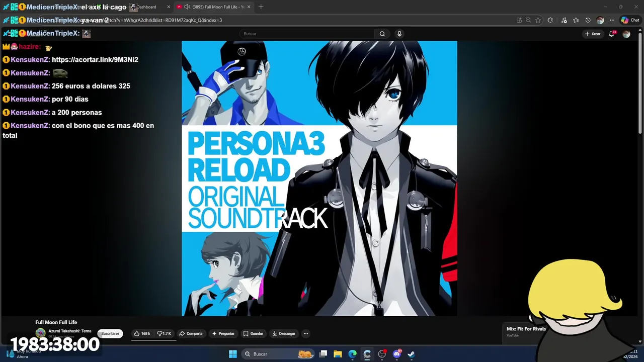Open Discord from the taskbar

coord(397,354)
